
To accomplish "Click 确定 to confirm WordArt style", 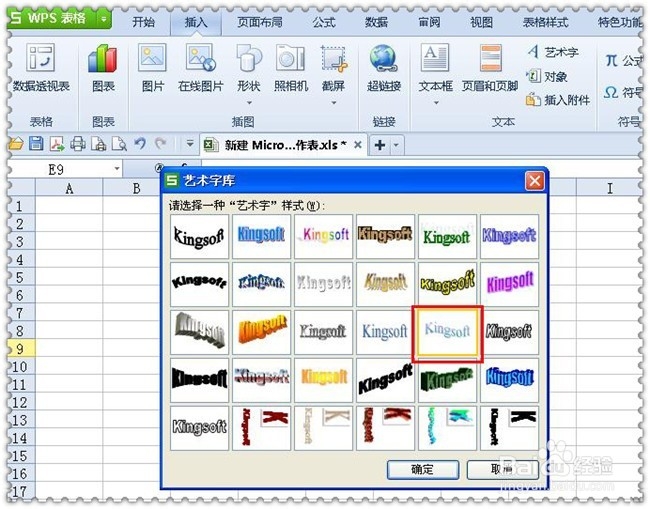I will pos(422,470).
